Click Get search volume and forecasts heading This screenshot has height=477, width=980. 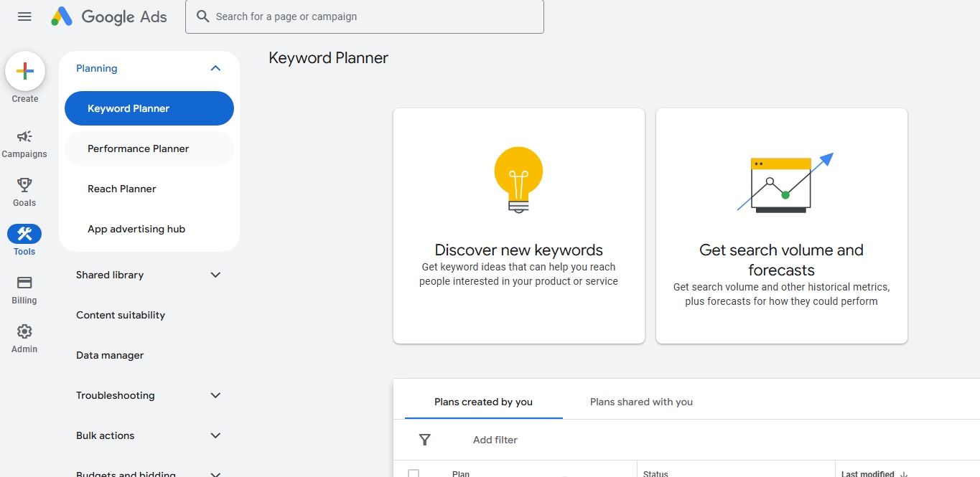point(782,260)
